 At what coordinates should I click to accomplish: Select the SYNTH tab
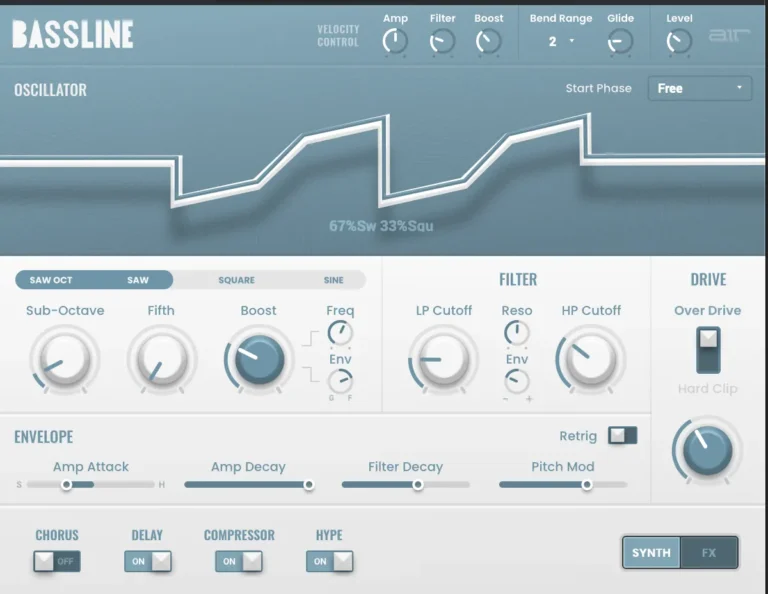(651, 552)
